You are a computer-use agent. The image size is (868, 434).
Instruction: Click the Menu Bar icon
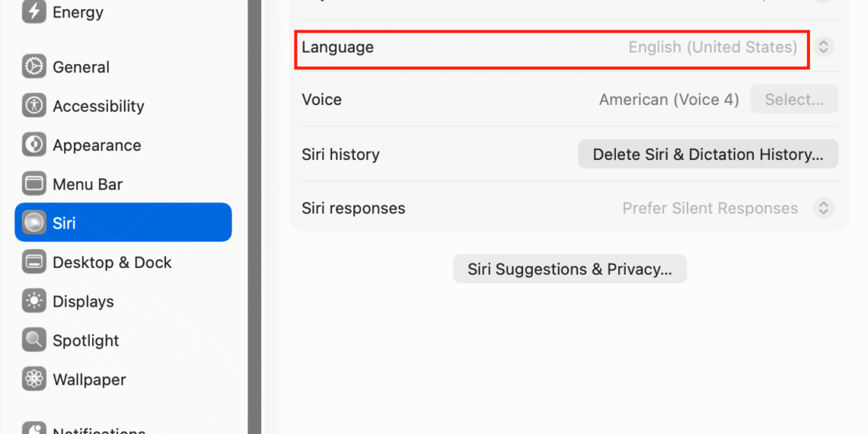[x=34, y=184]
